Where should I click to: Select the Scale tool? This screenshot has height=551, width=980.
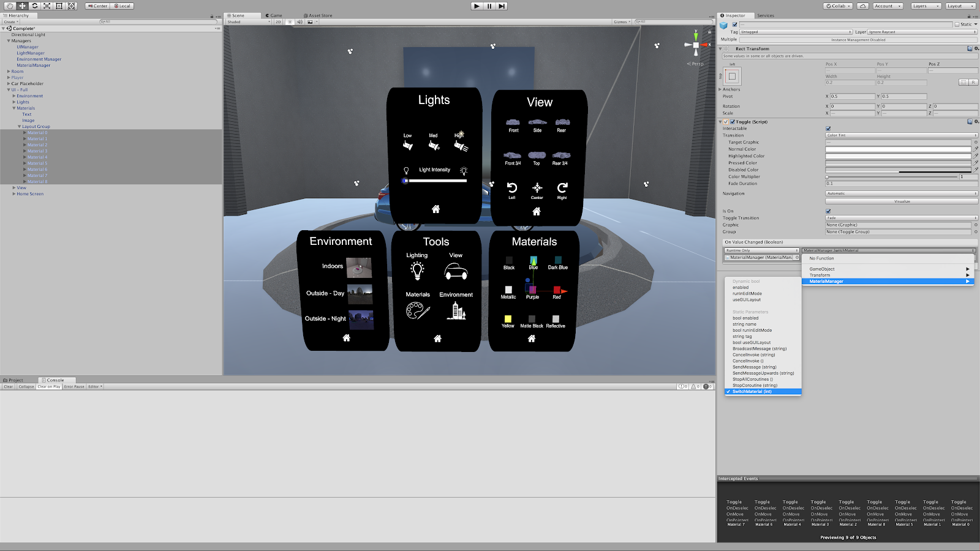[x=47, y=6]
